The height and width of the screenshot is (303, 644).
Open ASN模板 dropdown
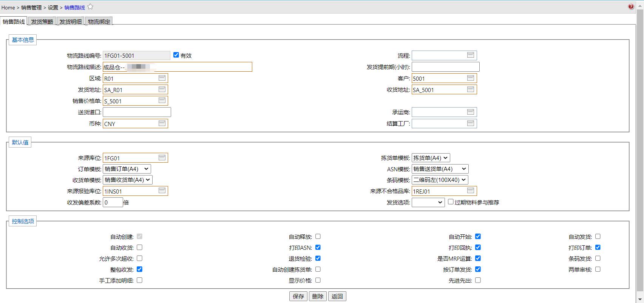tap(440, 169)
